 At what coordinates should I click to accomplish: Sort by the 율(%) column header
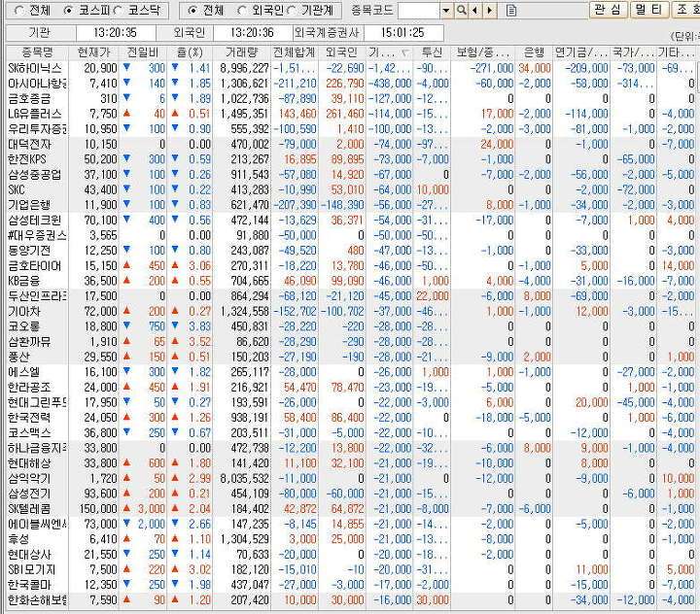tap(190, 52)
